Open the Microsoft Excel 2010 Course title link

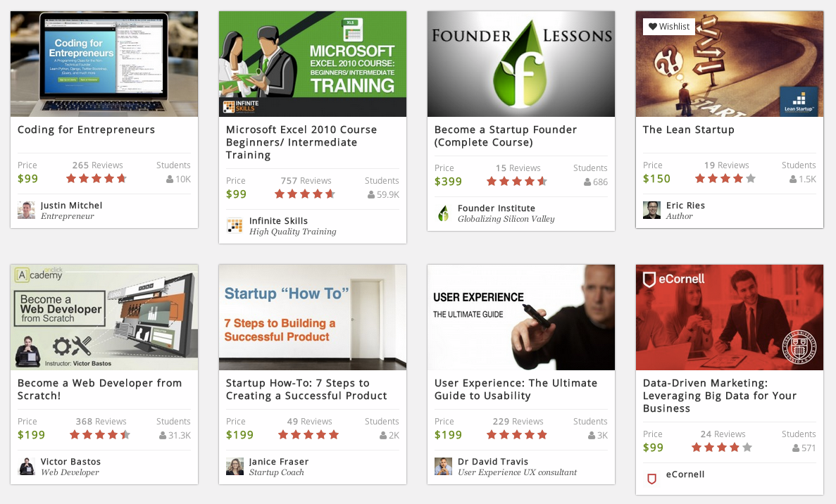click(301, 142)
